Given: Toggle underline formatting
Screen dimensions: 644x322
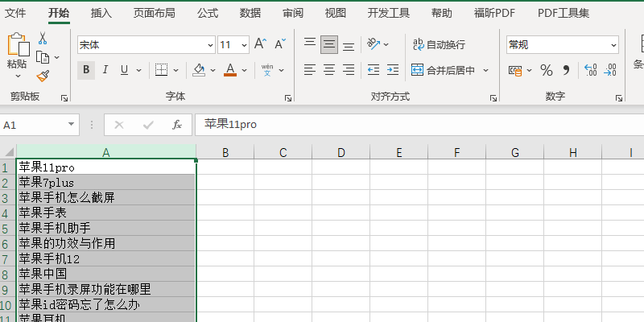Looking at the screenshot, I should point(124,70).
